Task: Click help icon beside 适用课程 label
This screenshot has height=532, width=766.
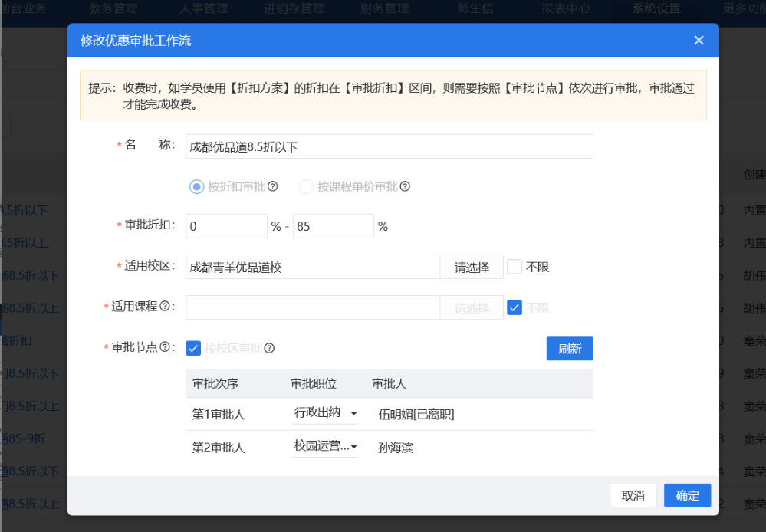Action: click(165, 307)
